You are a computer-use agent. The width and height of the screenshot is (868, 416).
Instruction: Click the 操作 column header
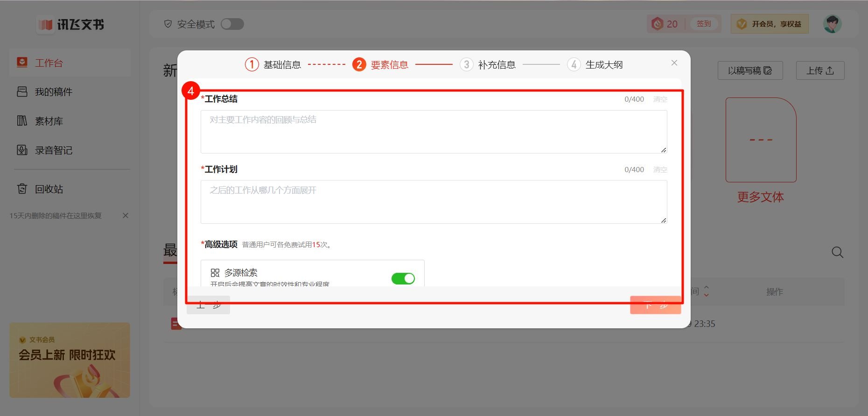775,291
